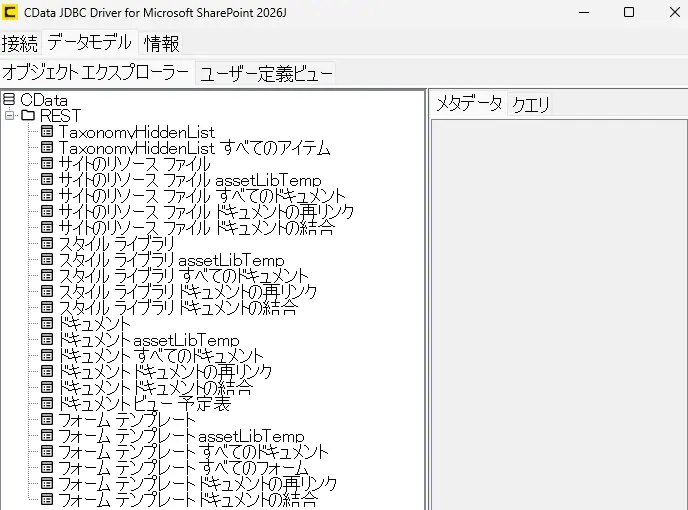Click table icon of サイトのリソース ファイル すべてのドキュメント
Image resolution: width=688 pixels, height=510 pixels.
[x=47, y=195]
